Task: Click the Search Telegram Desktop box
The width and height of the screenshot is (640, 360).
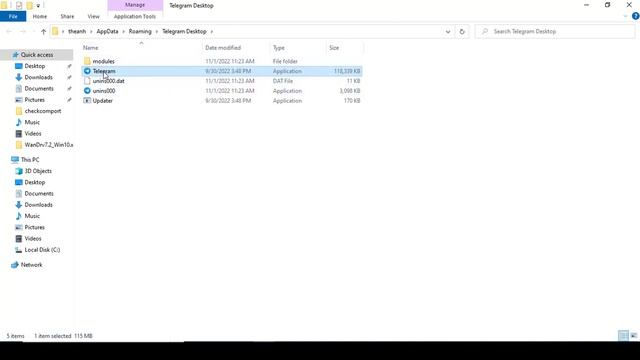Action: coord(555,31)
